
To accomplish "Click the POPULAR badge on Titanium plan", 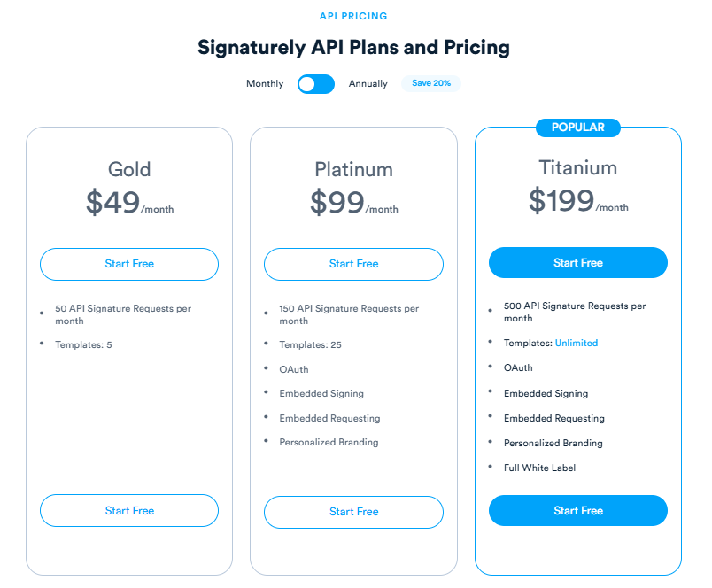I will [x=577, y=127].
